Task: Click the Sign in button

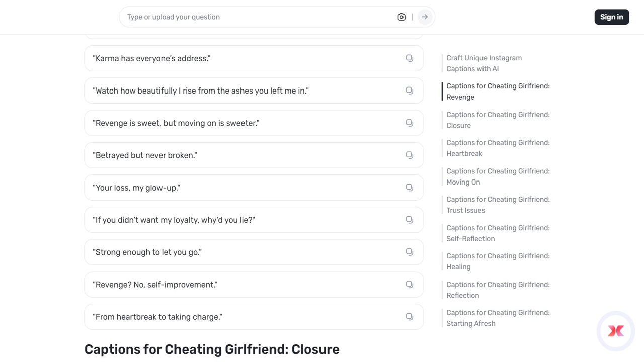Action: coord(611,17)
